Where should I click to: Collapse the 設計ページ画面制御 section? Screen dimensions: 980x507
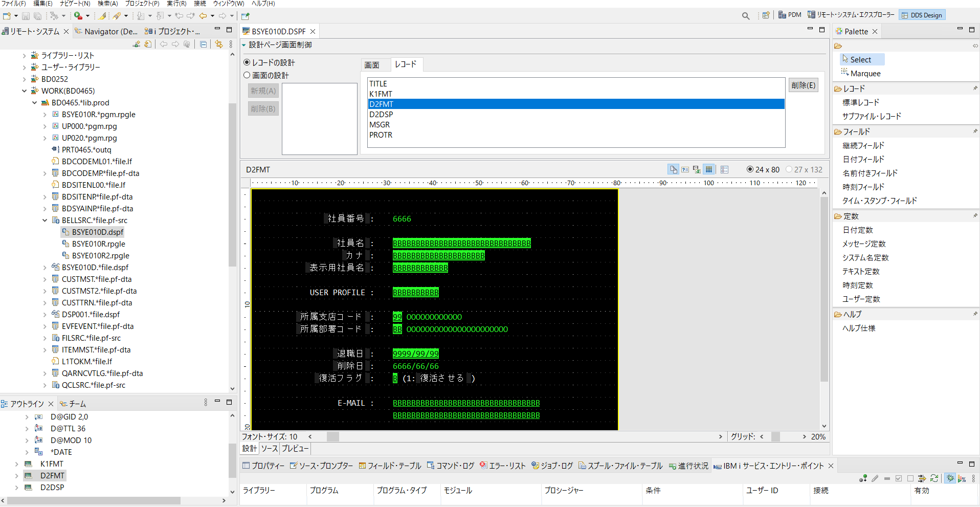[x=244, y=45]
